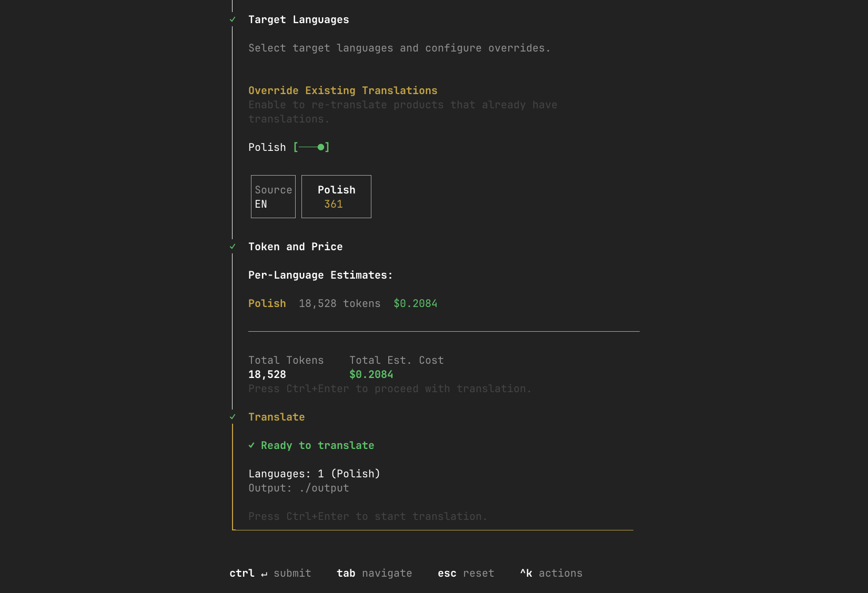Image resolution: width=868 pixels, height=593 pixels.
Task: Select the Source EN card
Action: coord(273,197)
